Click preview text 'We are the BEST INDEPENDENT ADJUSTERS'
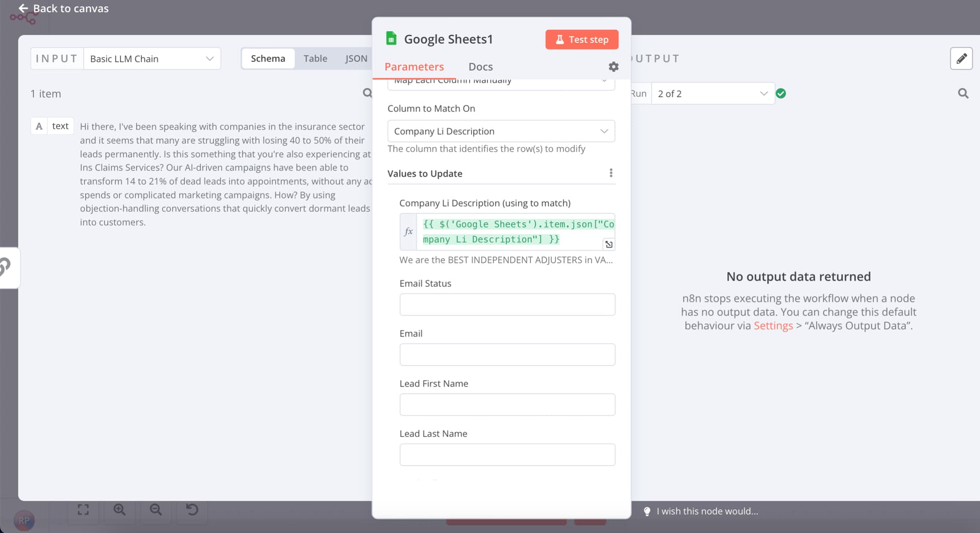Screen dimensions: 980x533 click(x=506, y=260)
